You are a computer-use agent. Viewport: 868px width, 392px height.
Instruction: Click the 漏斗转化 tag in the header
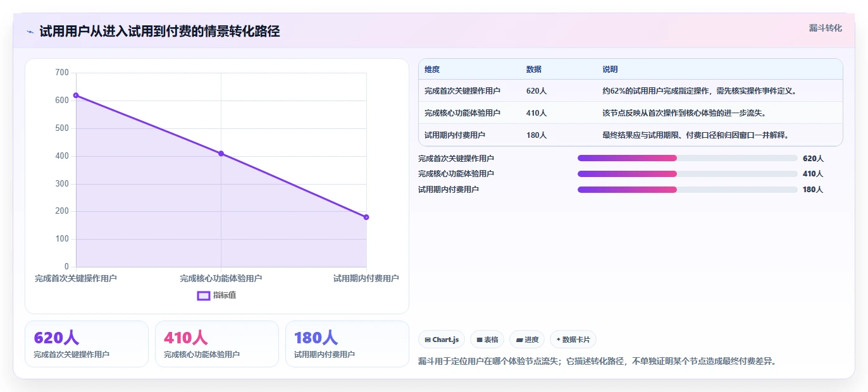click(x=825, y=28)
